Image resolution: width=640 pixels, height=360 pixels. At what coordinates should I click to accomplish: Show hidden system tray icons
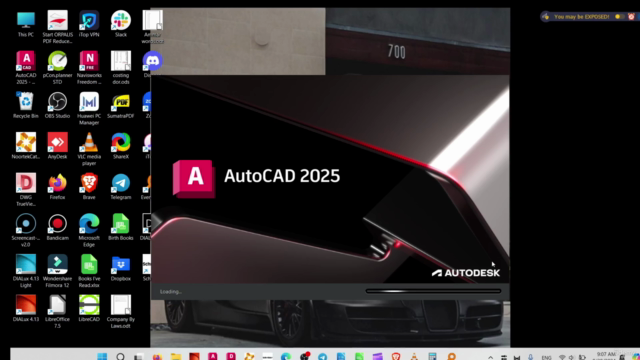491,357
